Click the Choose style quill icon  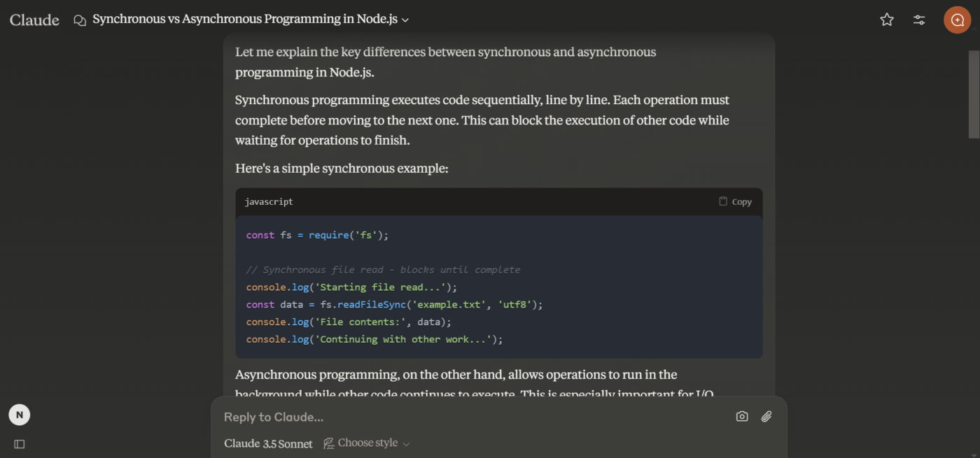[x=329, y=443]
